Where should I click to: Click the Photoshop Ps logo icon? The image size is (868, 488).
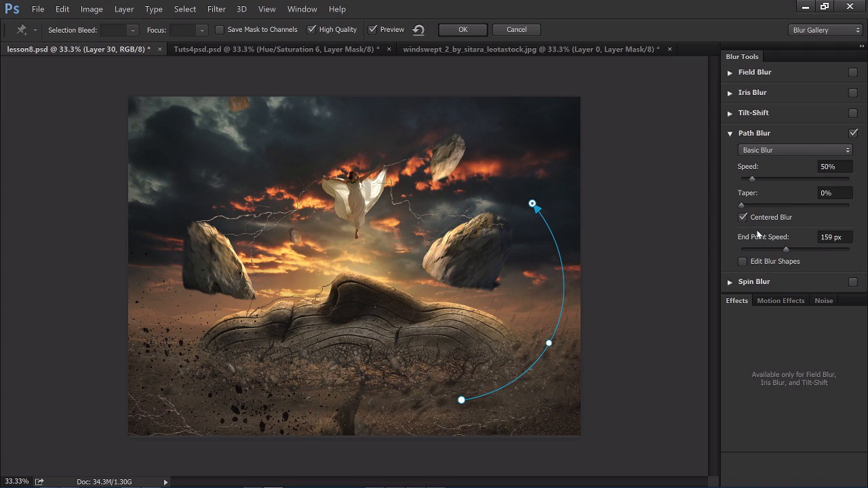12,9
